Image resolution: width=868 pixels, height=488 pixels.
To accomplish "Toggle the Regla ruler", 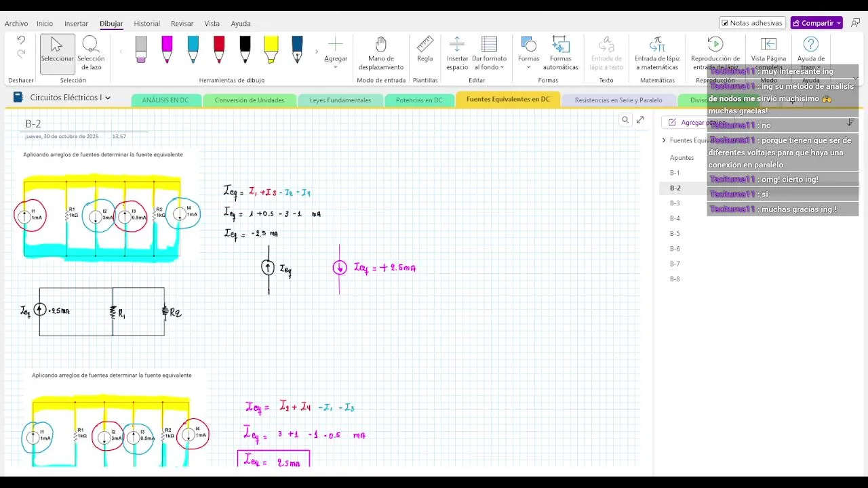I will click(425, 49).
